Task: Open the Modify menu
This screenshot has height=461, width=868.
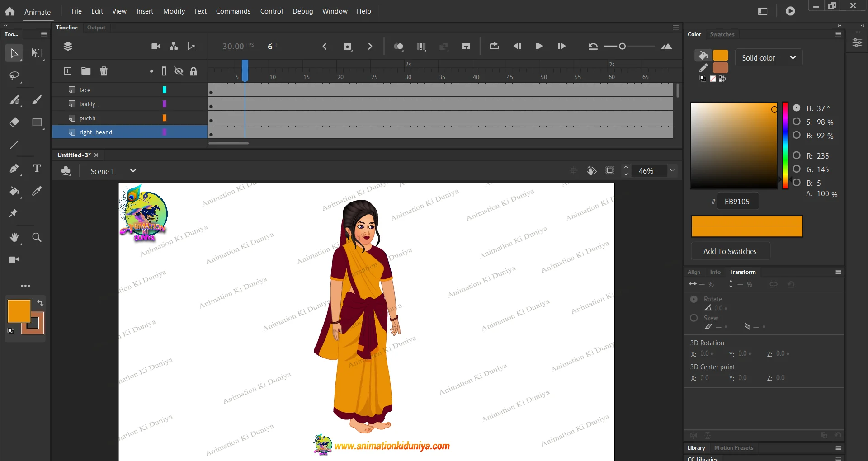Action: coord(174,11)
